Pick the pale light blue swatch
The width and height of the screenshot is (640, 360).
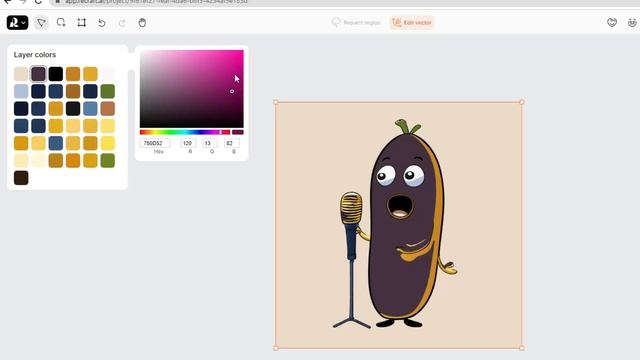[21, 91]
